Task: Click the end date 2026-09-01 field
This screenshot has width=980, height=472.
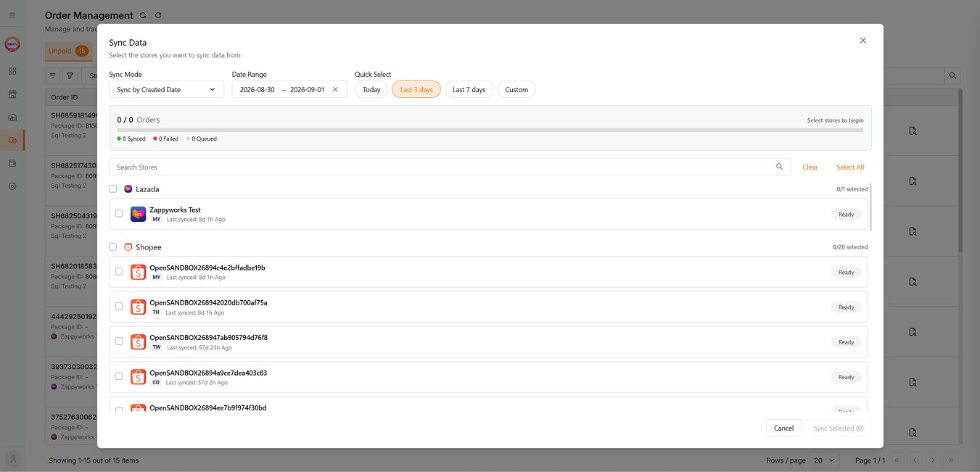Action: tap(308, 90)
